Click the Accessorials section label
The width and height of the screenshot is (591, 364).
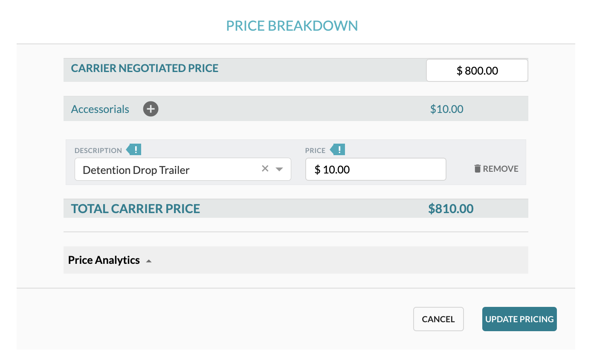pos(100,109)
